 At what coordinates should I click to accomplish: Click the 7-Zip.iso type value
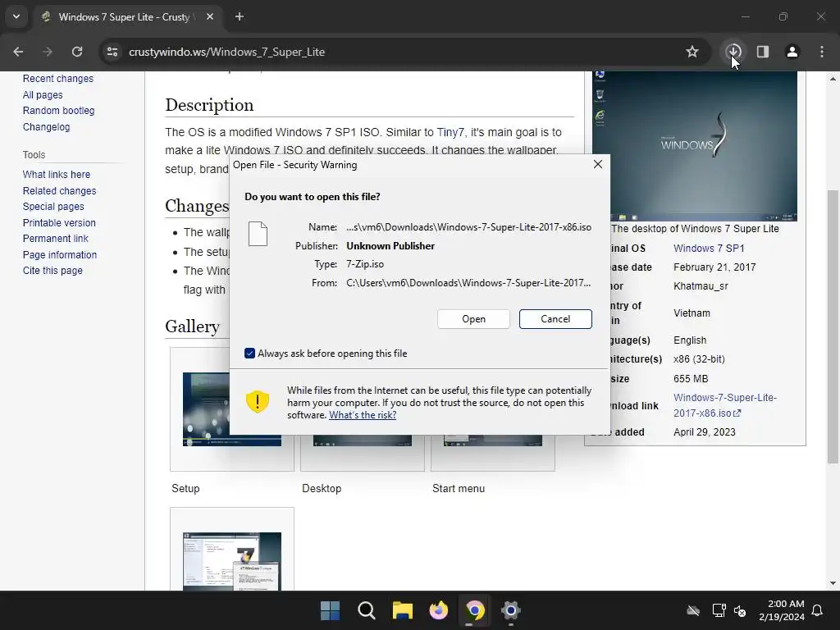click(x=365, y=264)
